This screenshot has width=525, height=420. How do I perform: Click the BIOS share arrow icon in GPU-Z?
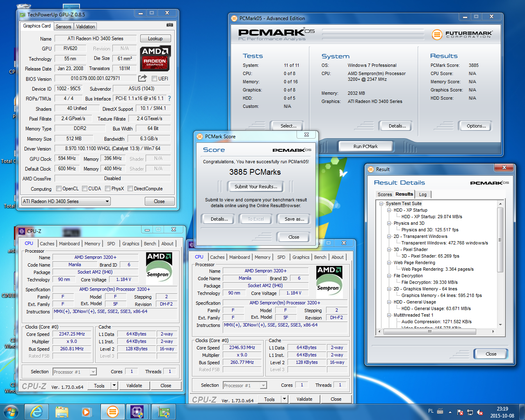142,78
